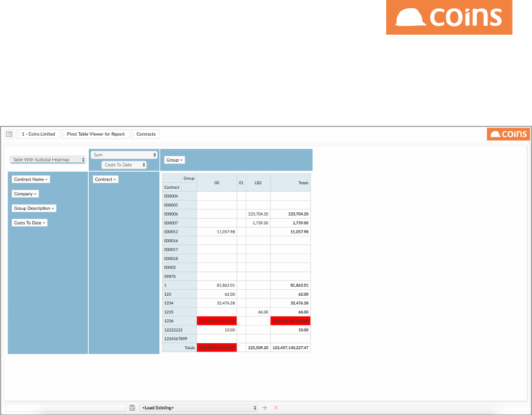532x415 pixels.
Task: Click the 66.00 value under LB2
Action: click(x=263, y=312)
